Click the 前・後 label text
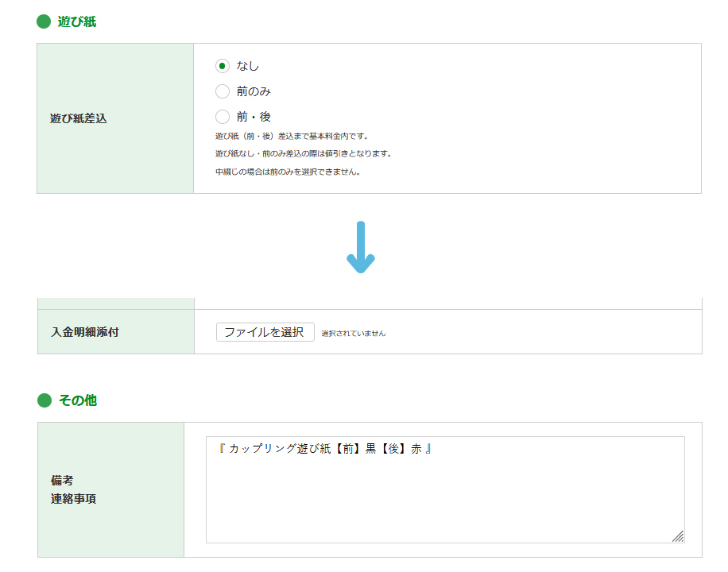Viewport: 728px width, 572px height. coord(254,117)
